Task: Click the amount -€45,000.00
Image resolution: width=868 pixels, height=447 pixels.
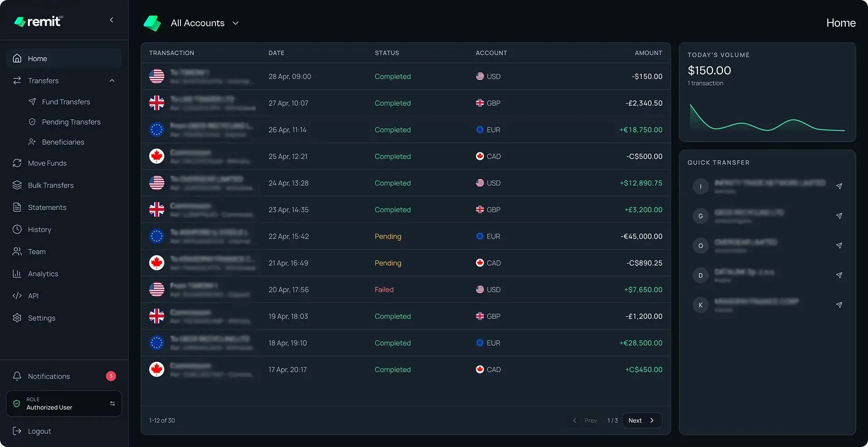Action: (x=642, y=236)
